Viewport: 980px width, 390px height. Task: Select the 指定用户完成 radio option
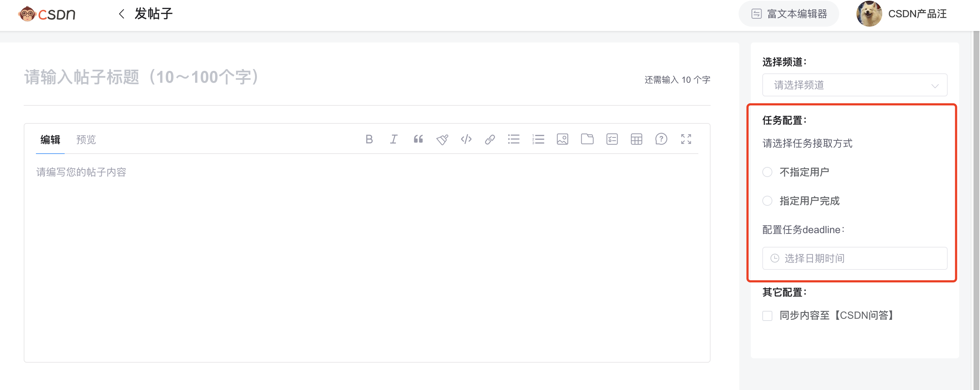[x=767, y=201]
